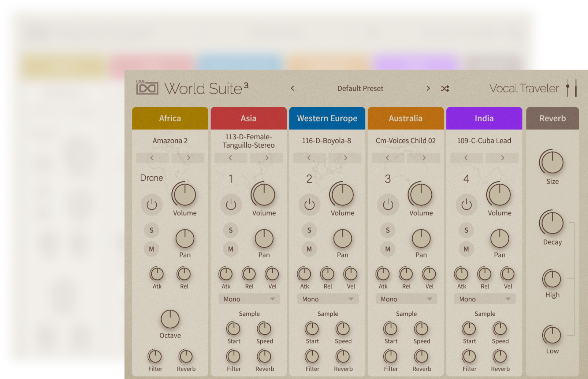This screenshot has width=588, height=379.
Task: Select the Reverb tab header
Action: click(552, 118)
